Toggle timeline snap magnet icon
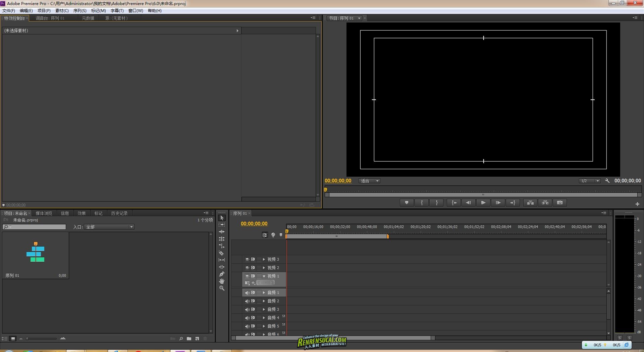This screenshot has width=644, height=352. pos(265,235)
